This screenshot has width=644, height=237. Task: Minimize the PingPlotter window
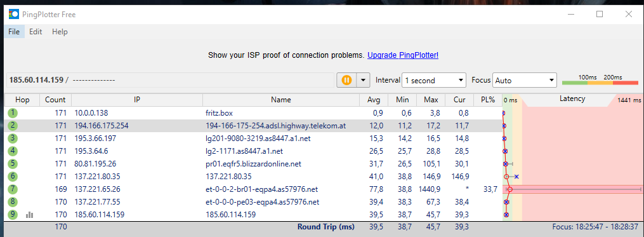pos(571,14)
